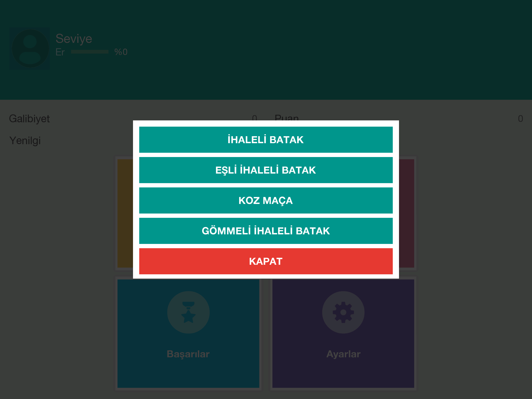Screen dimensions: 532x399
Task: Open the Ayarlar tile label
Action: point(343,354)
